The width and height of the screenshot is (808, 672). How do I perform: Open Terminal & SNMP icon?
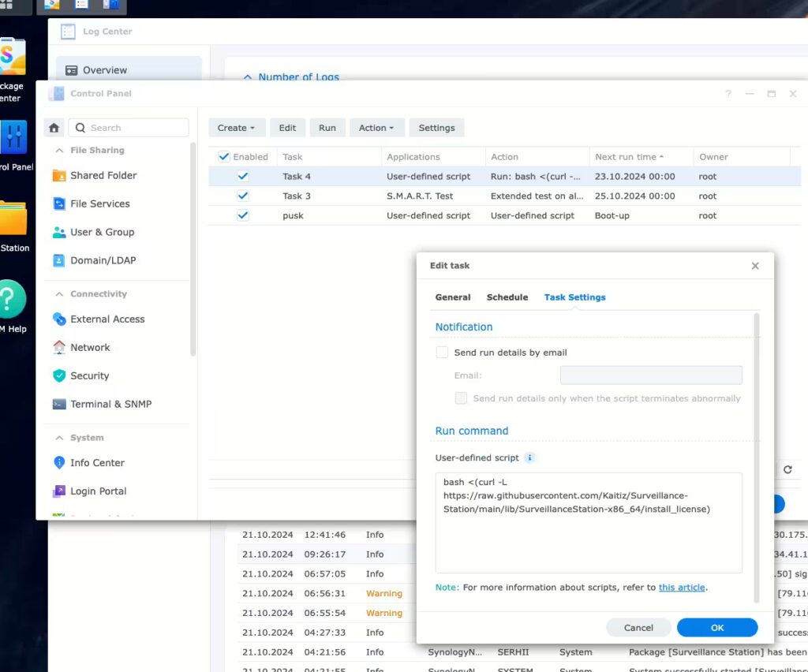click(59, 405)
